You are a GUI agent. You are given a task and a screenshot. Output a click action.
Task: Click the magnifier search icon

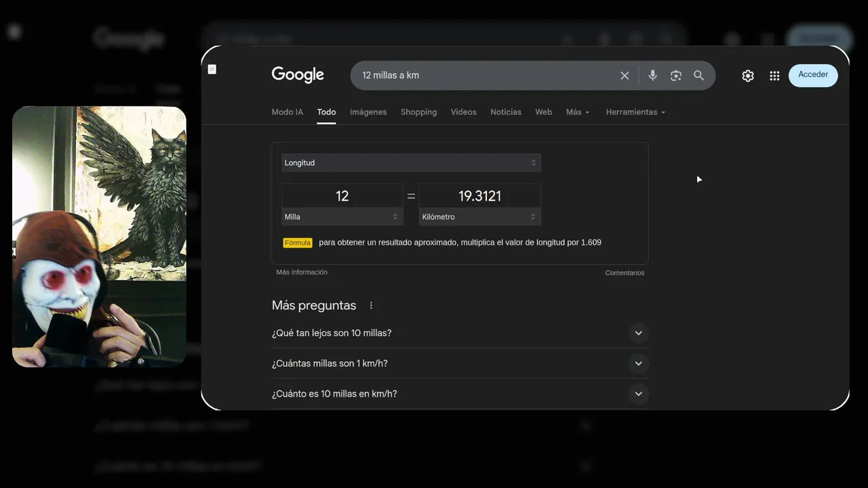698,75
